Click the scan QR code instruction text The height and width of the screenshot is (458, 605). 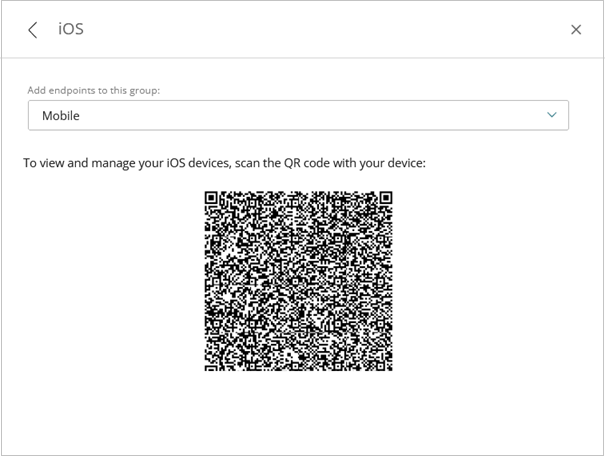(224, 163)
